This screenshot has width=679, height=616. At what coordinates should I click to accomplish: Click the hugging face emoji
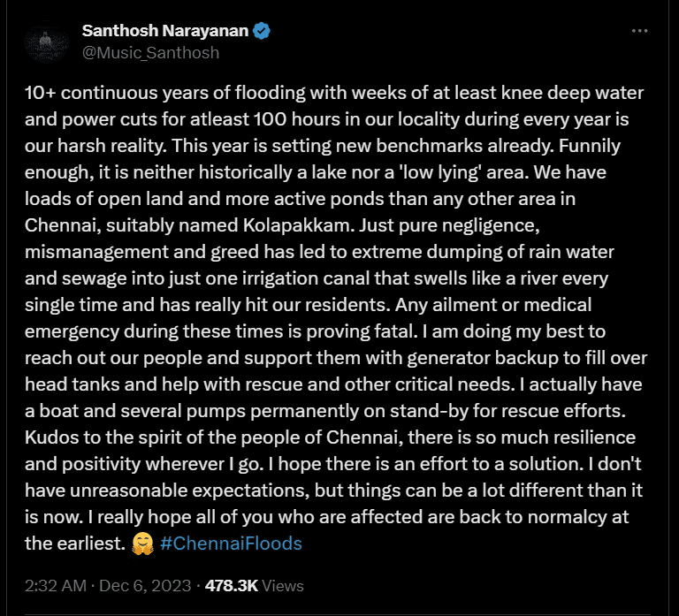click(143, 544)
